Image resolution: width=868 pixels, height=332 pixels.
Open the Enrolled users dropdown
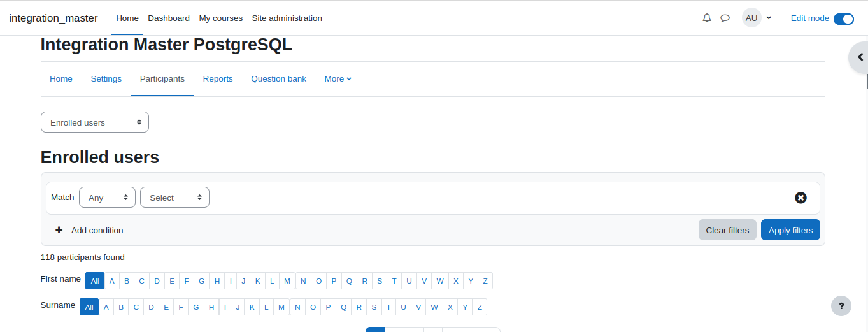[x=95, y=122]
